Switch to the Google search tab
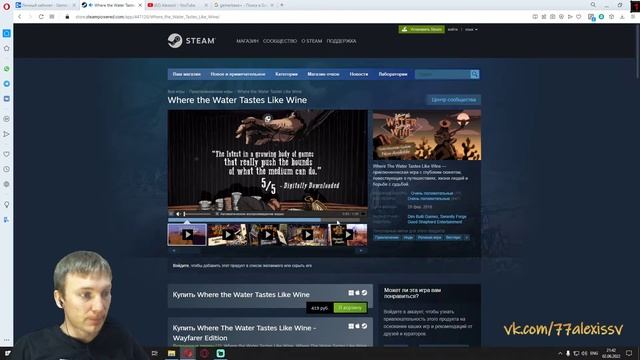This screenshot has height=360, width=640. tap(243, 5)
